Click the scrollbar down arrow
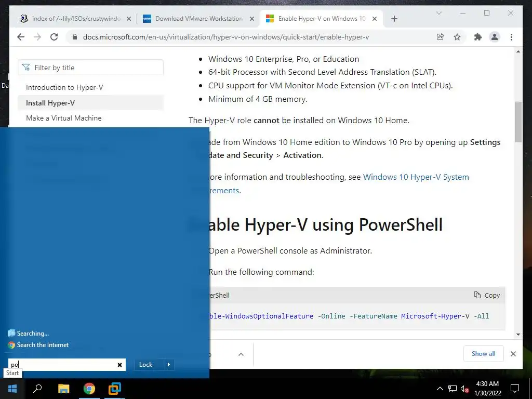532x399 pixels. point(518,334)
